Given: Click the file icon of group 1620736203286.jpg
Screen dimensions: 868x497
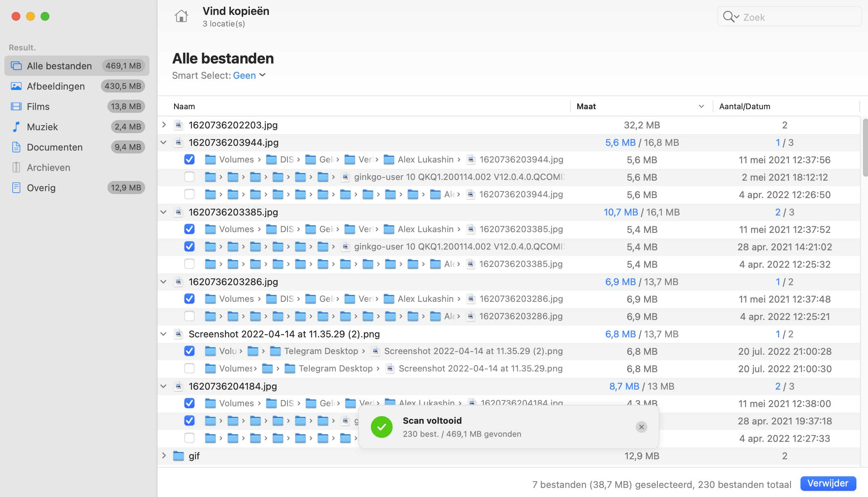Looking at the screenshot, I should tap(178, 282).
